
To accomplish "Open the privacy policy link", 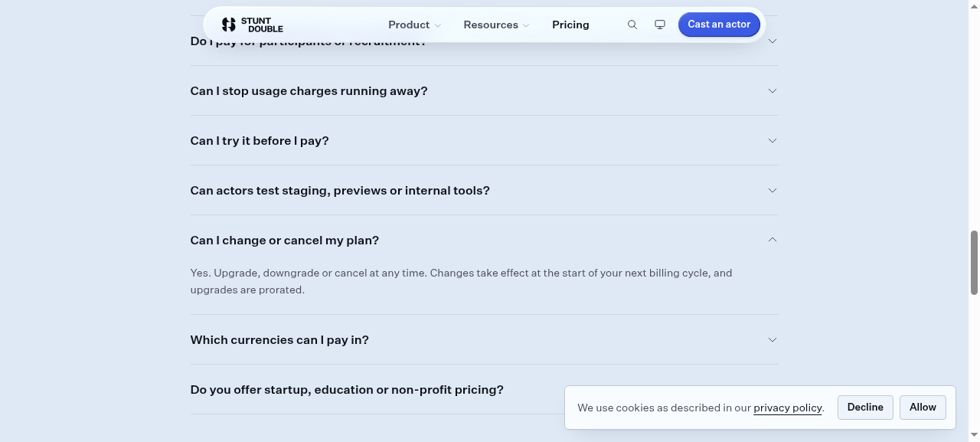I will pyautogui.click(x=788, y=408).
